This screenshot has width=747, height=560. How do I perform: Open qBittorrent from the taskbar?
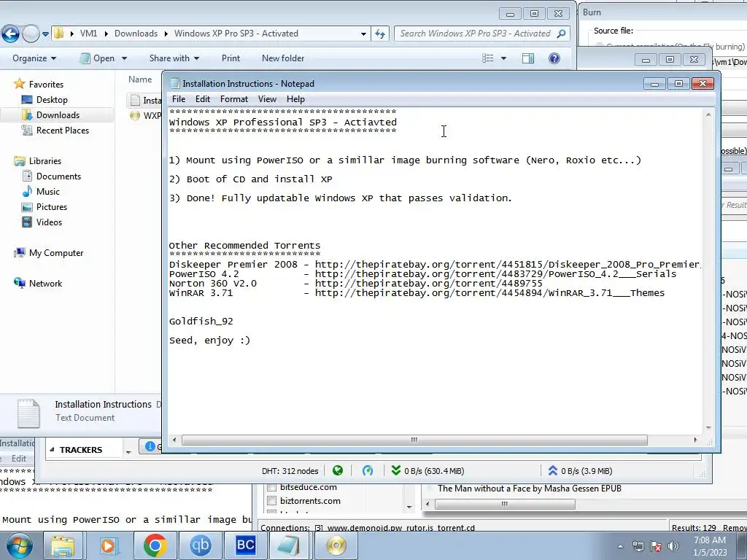[x=200, y=545]
